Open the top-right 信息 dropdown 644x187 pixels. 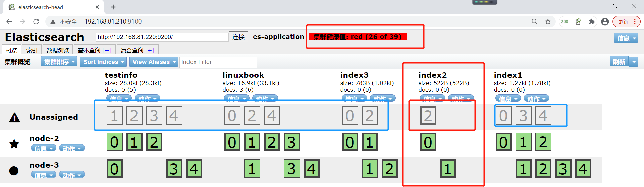tap(626, 38)
